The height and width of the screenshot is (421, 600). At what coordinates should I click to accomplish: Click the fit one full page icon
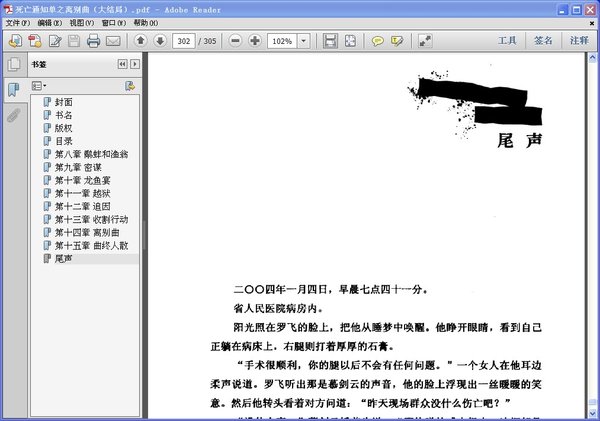click(350, 41)
